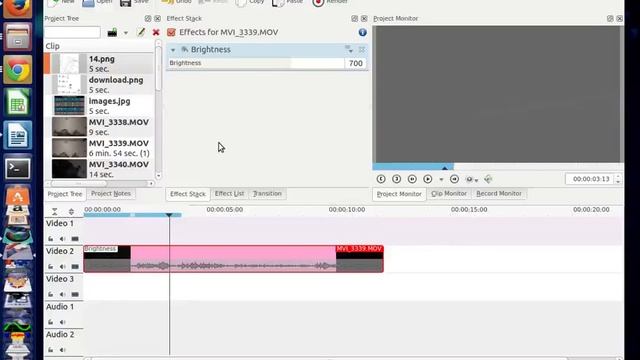Click the expand tracks icon above Video 1
640x360 pixels.
coord(71,211)
